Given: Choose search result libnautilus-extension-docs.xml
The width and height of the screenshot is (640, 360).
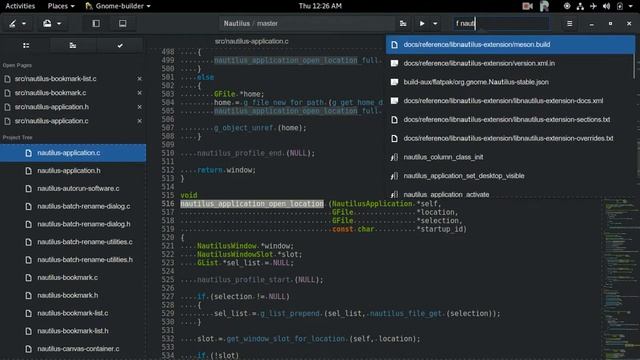Looking at the screenshot, I should (x=510, y=101).
